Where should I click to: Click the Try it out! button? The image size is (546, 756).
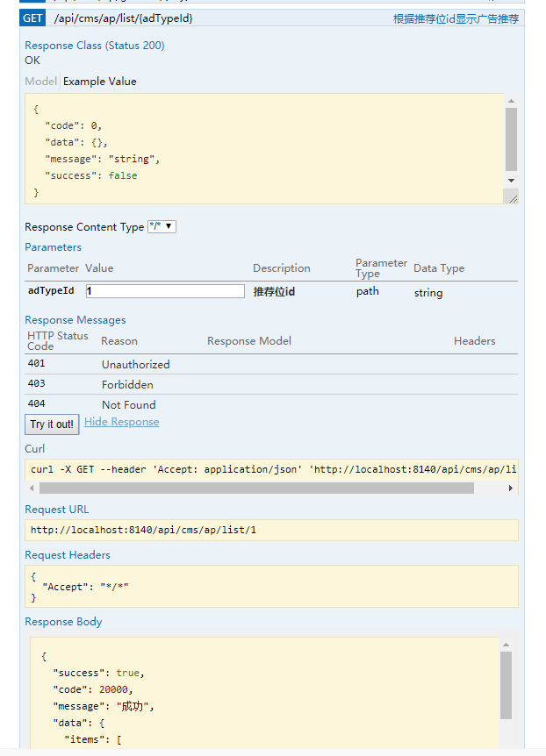51,424
